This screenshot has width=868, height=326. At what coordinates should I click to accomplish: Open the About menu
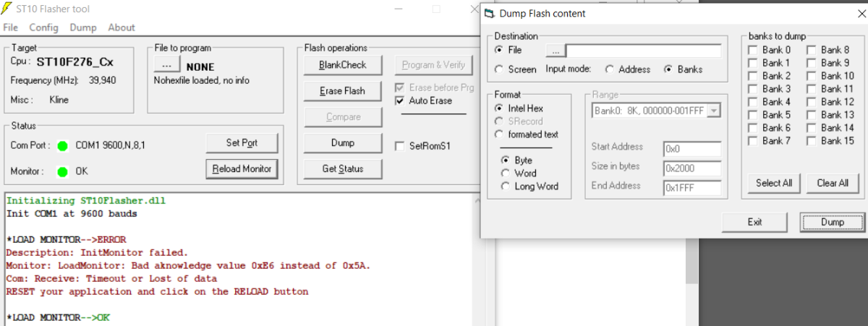[122, 27]
